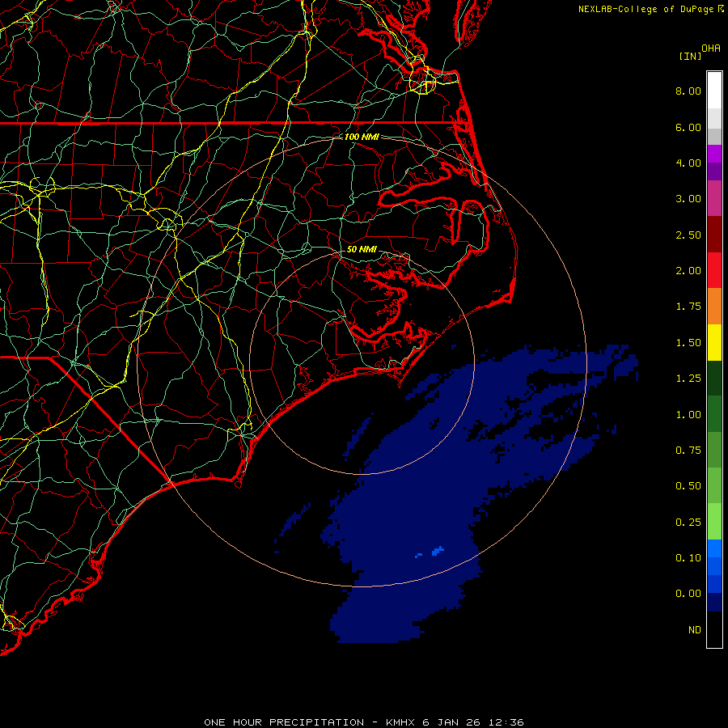728x728 pixels.
Task: Click the 100 NMI range ring label
Action: point(362,137)
